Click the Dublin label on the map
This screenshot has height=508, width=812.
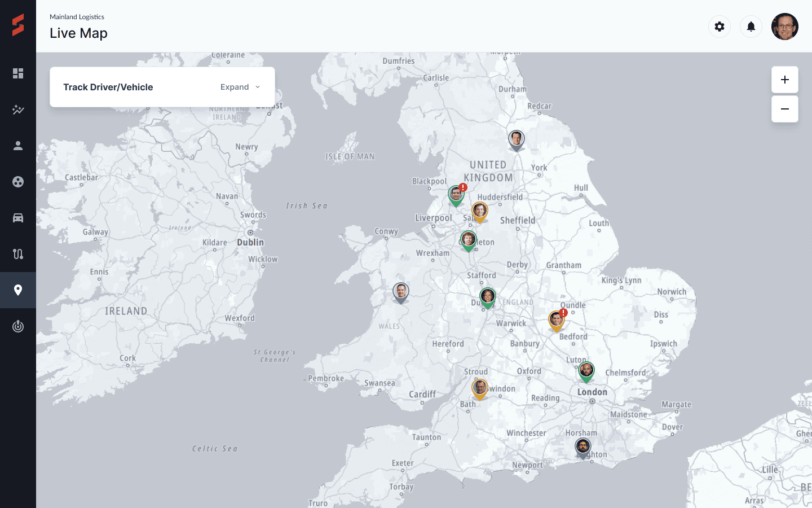tap(250, 242)
